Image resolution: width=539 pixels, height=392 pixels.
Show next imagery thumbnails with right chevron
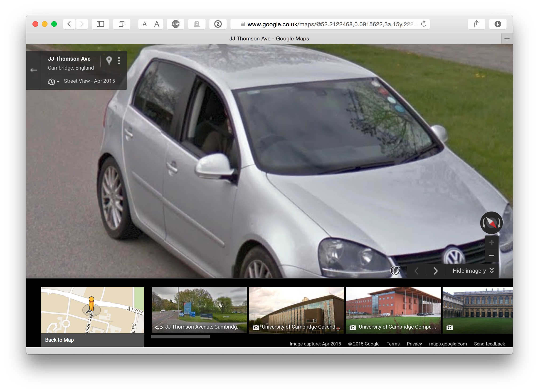pos(435,271)
